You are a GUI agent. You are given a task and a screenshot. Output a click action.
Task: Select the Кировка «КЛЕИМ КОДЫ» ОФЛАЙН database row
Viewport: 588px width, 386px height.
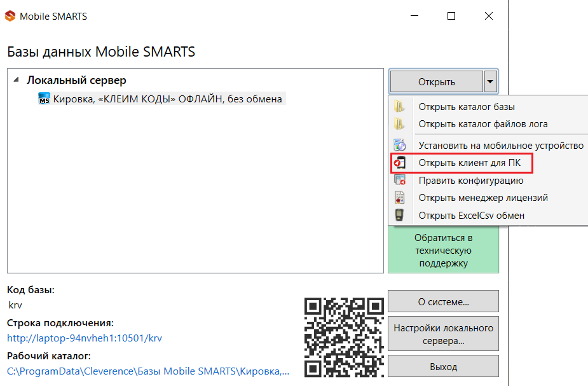(x=162, y=99)
